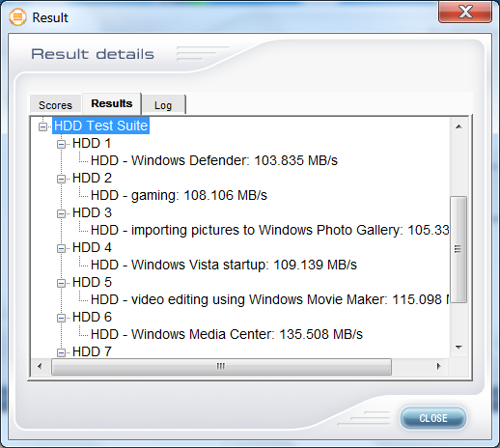Click the blue CLOSE button
This screenshot has width=500, height=448.
tap(433, 418)
